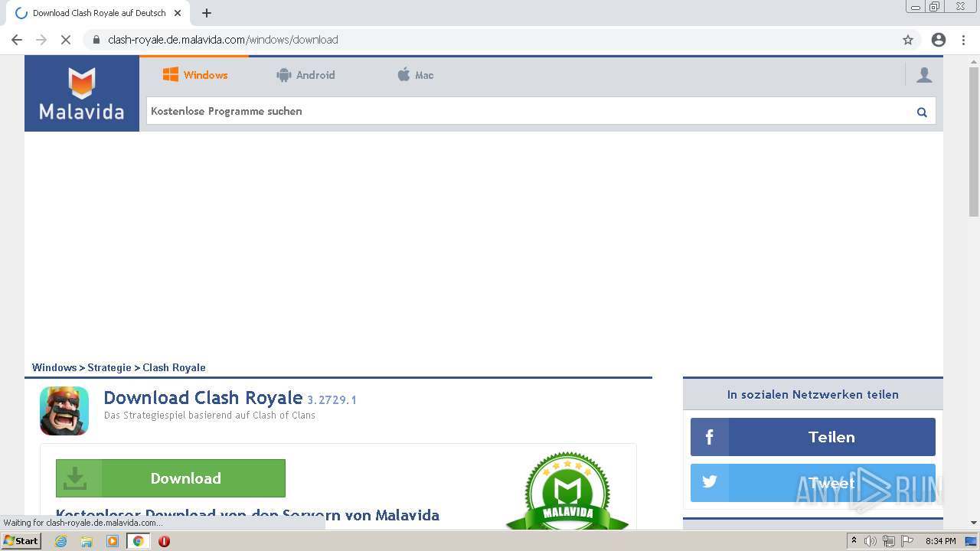The width and height of the screenshot is (980, 551).
Task: Stop loading the page
Action: [66, 40]
